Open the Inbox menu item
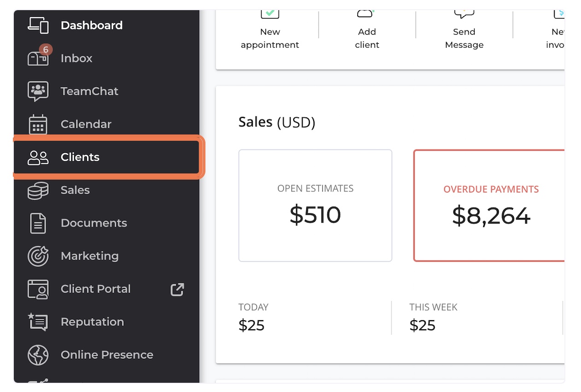This screenshot has height=392, width=581. point(107,58)
